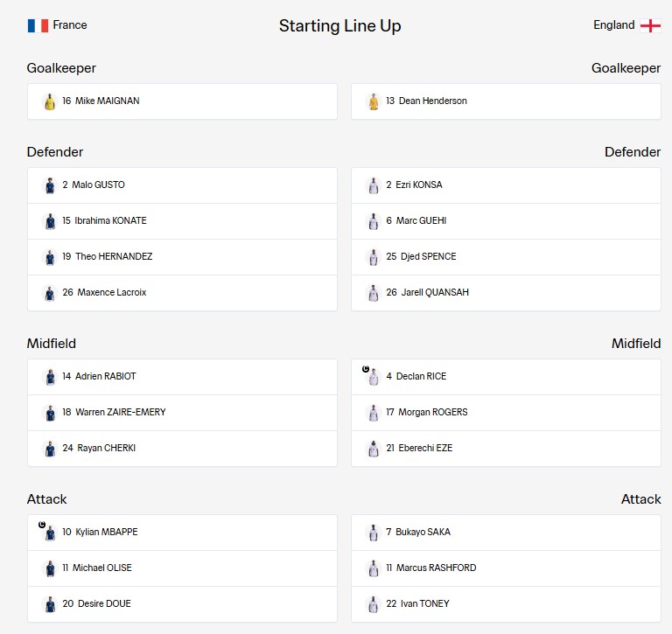
Task: Click Rayan Cherki's jersey icon
Action: pos(50,449)
